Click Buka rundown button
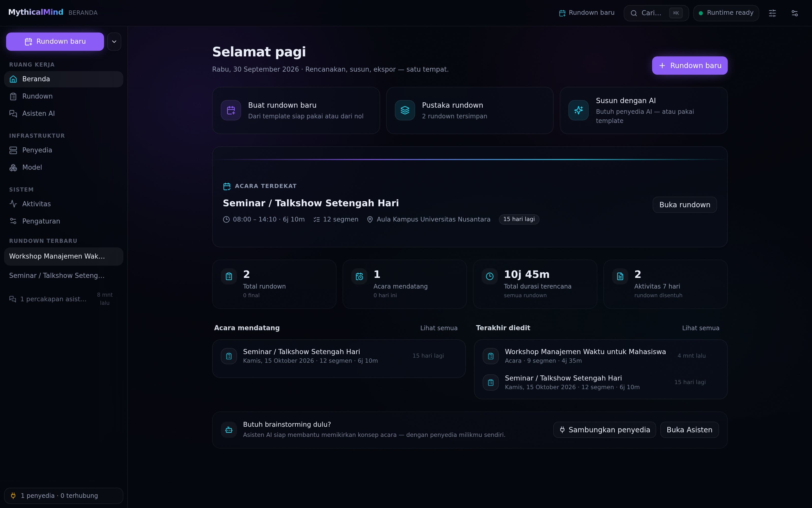 point(685,205)
